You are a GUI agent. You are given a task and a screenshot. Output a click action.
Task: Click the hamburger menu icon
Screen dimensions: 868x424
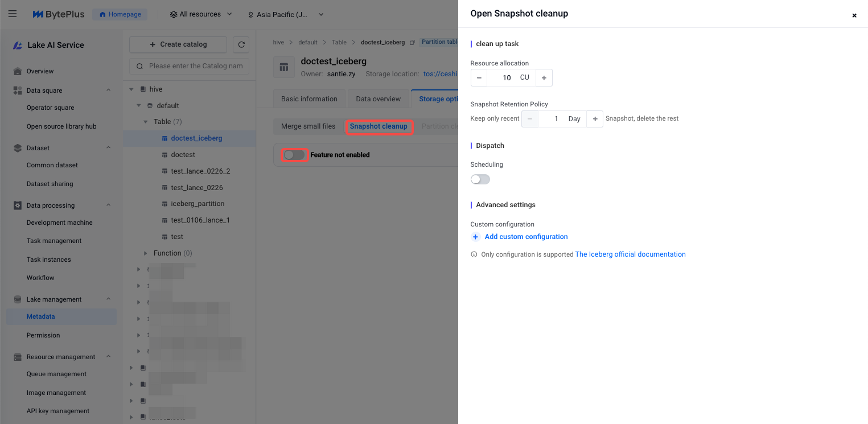(13, 14)
